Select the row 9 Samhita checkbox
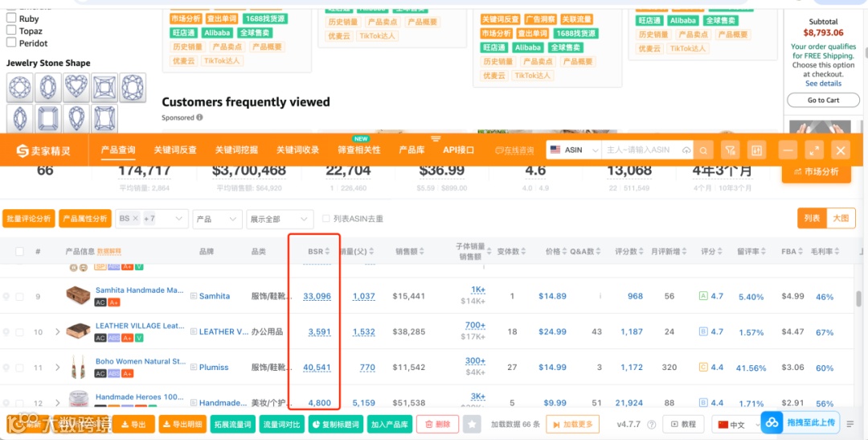This screenshot has width=868, height=440. (20, 297)
